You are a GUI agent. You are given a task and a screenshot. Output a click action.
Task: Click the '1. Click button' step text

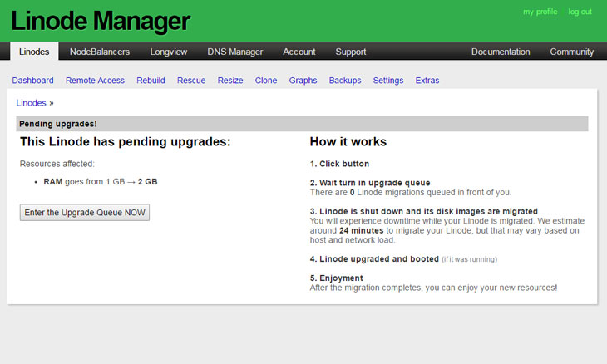[x=339, y=164]
